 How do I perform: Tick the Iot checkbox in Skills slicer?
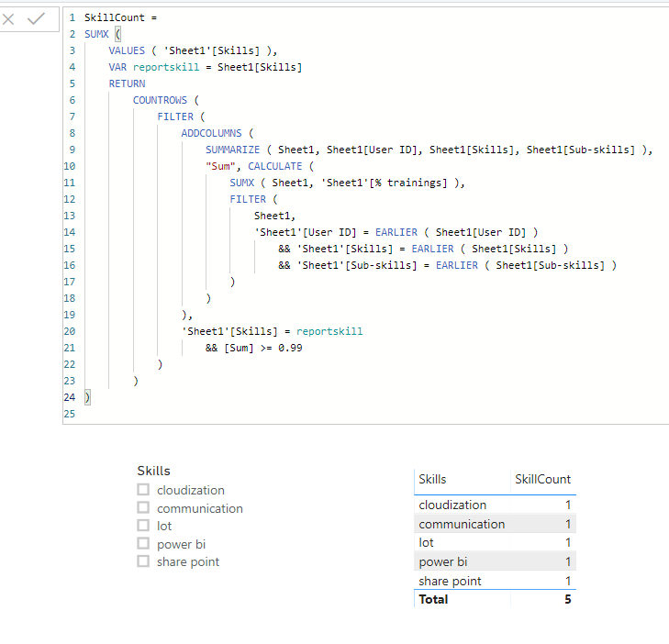143,525
